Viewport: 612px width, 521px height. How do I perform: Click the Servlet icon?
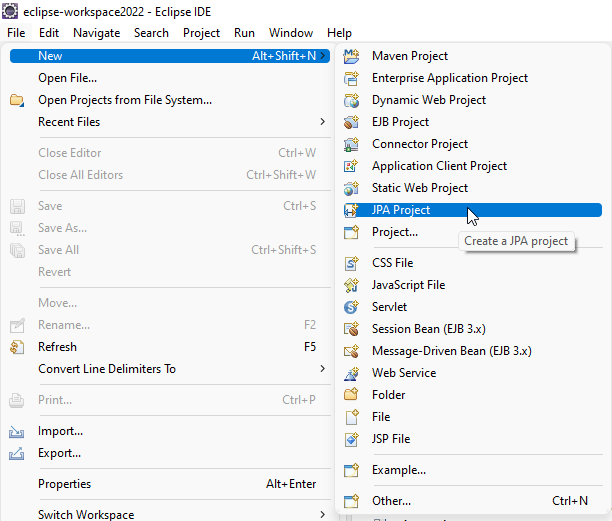click(x=351, y=307)
